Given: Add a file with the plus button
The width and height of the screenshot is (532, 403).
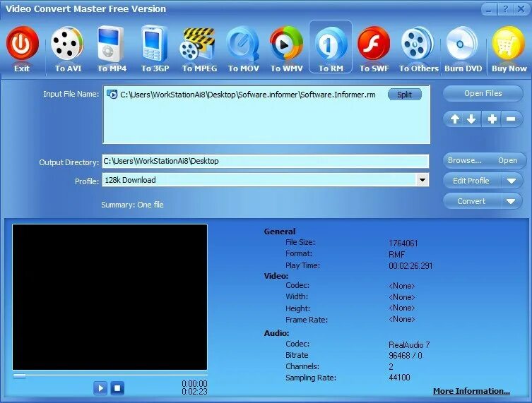Looking at the screenshot, I should pos(492,119).
